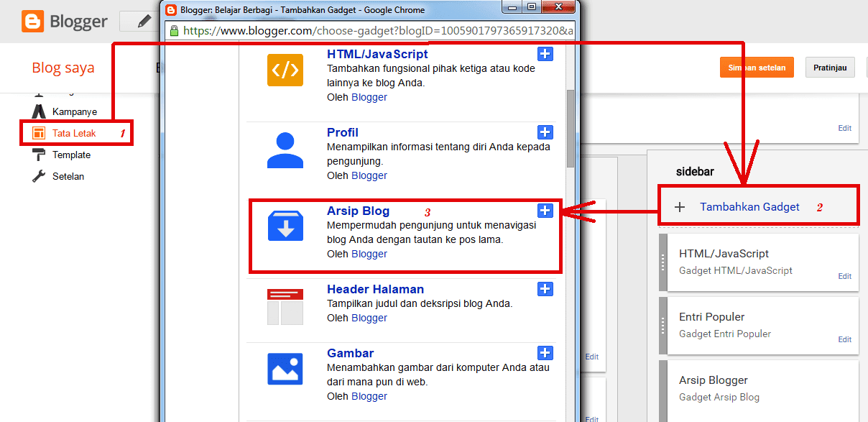Click the Tampilkan judul dan deksripsi description
Screen dimensions: 868x422
click(420, 303)
